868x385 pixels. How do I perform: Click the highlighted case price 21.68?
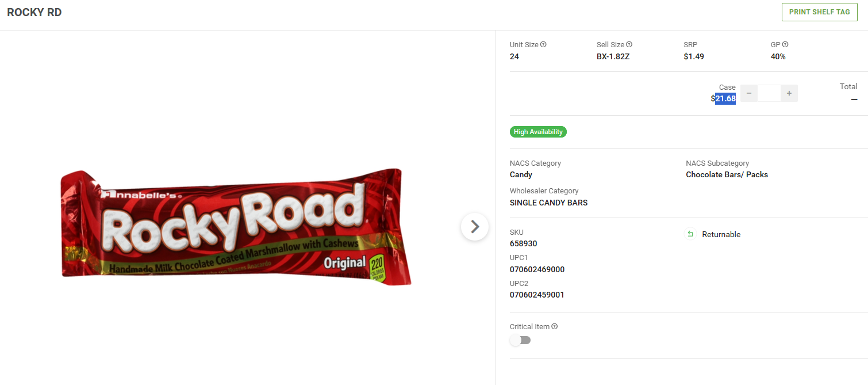(x=725, y=98)
